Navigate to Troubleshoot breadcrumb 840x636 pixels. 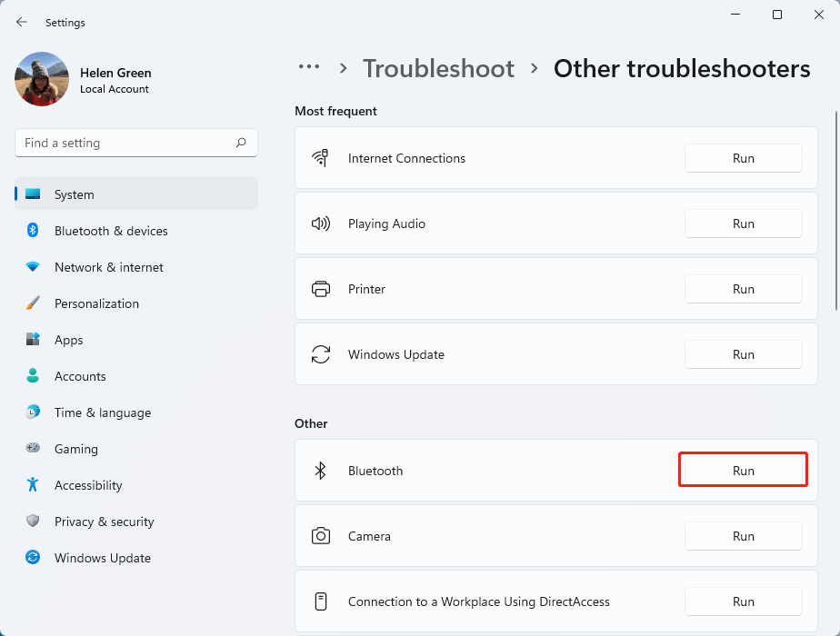(438, 68)
